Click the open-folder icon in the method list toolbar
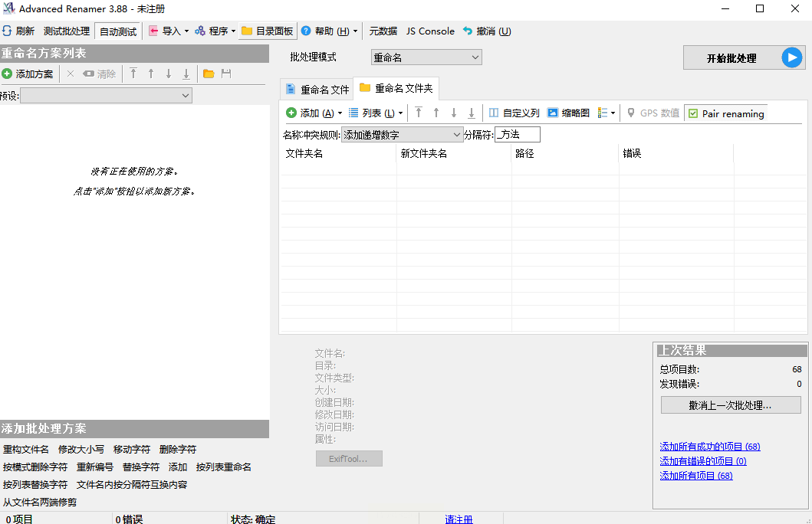The width and height of the screenshot is (812, 524). [209, 74]
